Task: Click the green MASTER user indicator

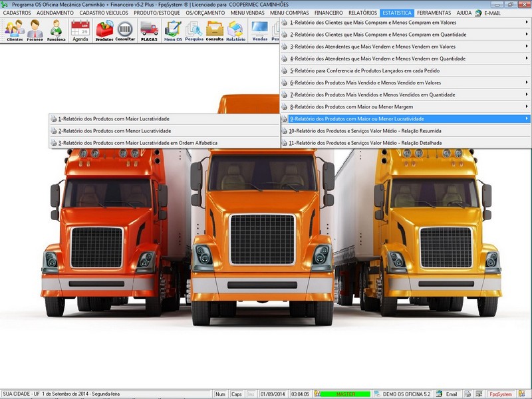Action: click(x=345, y=394)
